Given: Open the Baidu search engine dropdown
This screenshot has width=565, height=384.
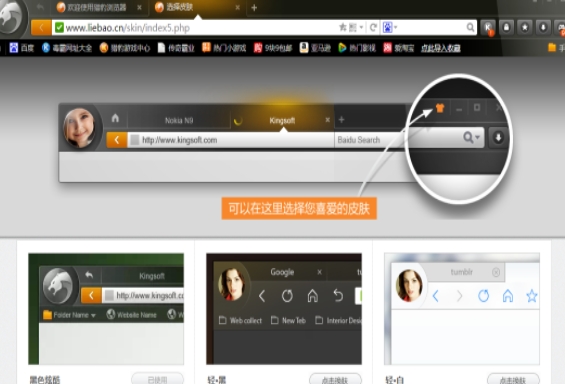Looking at the screenshot, I should 390,27.
